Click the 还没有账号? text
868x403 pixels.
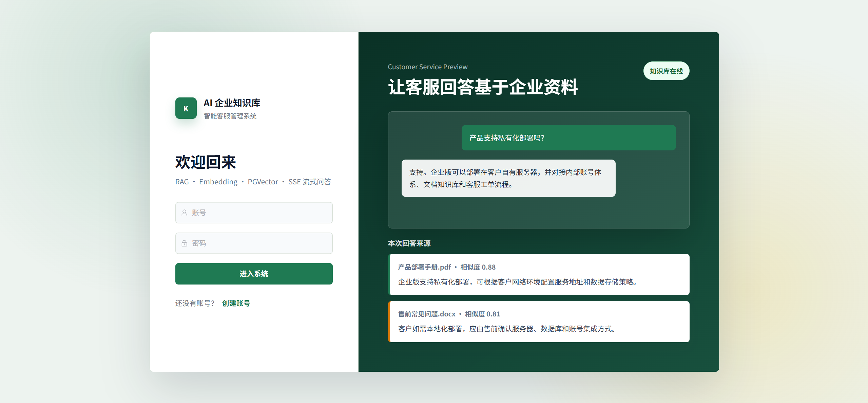(x=195, y=303)
